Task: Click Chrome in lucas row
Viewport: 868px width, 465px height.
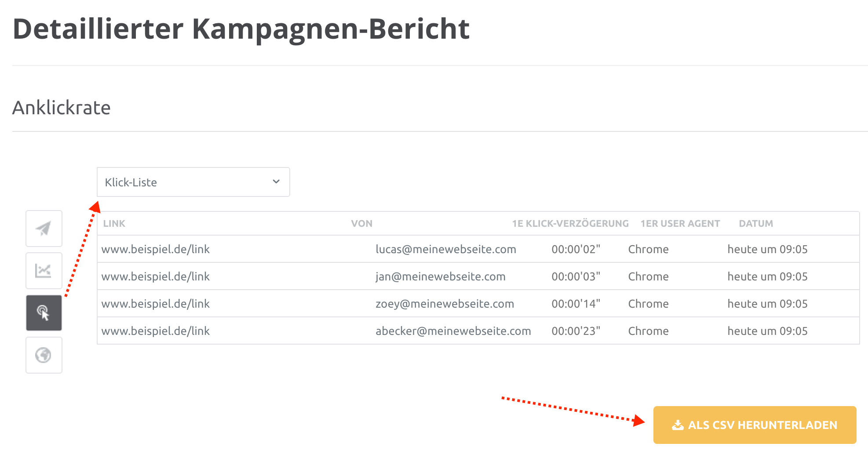Action: pos(649,249)
